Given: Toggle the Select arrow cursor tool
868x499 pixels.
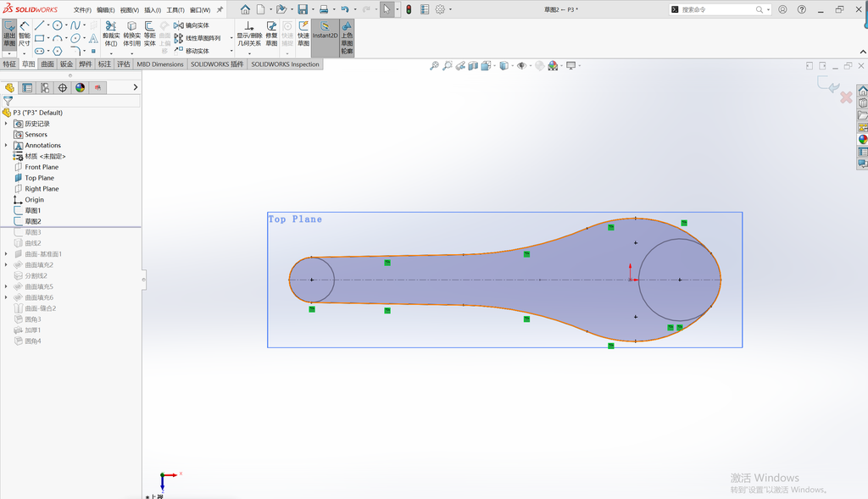Looking at the screenshot, I should 387,9.
